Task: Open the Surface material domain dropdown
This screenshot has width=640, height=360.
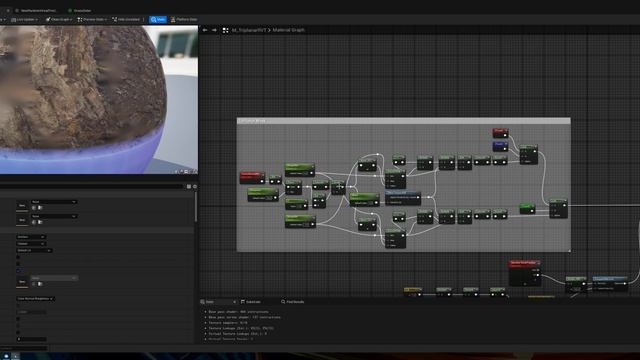Action: pos(31,237)
